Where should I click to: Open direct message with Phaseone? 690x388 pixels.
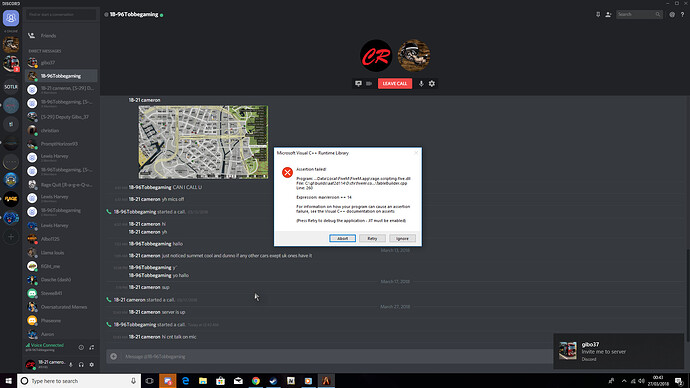tap(61, 320)
